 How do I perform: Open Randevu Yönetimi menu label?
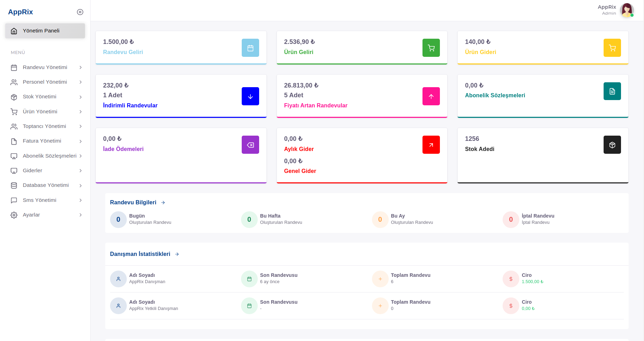(45, 67)
